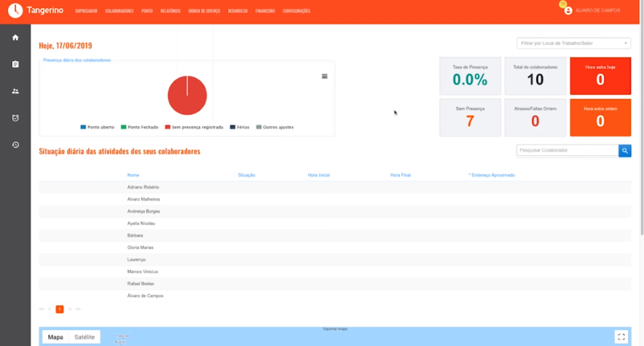The image size is (644, 346).
Task: Open the Sem Presença card
Action: pos(470,117)
